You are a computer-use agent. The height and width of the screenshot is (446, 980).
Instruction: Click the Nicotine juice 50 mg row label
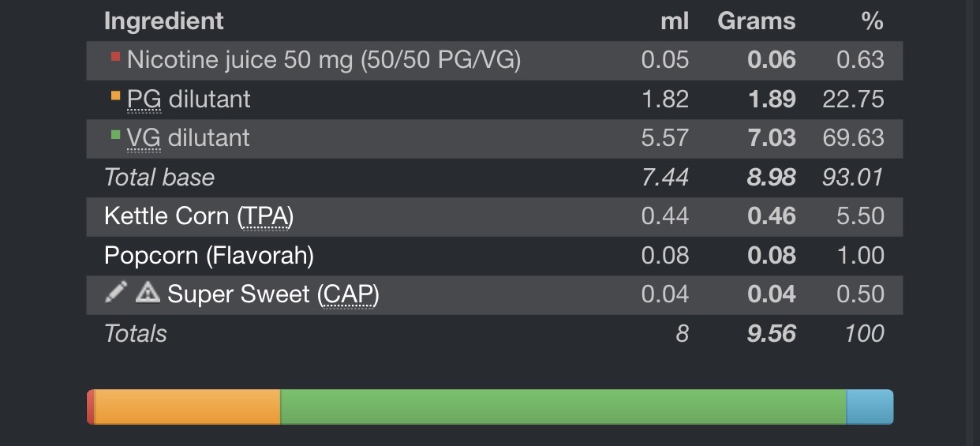click(324, 59)
